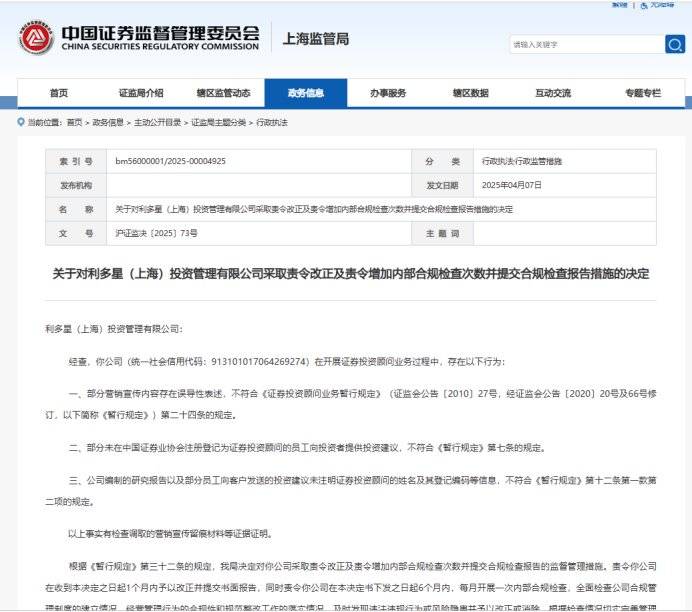Click 行政执法 breadcrumb link
Image resolution: width=692 pixels, height=612 pixels.
(271, 122)
